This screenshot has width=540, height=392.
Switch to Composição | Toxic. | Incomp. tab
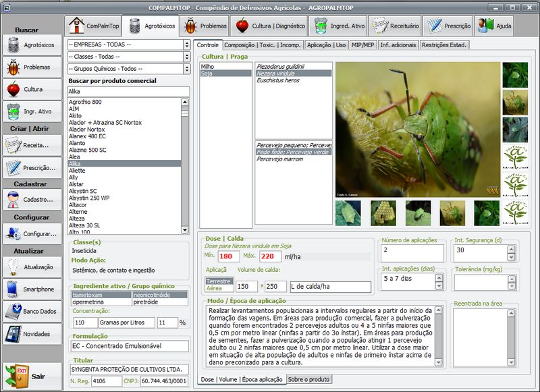[x=263, y=45]
